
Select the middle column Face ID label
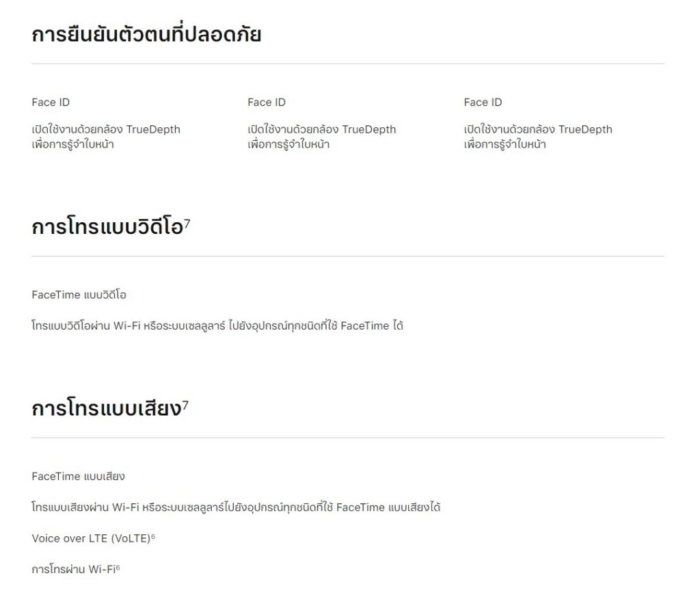click(267, 103)
